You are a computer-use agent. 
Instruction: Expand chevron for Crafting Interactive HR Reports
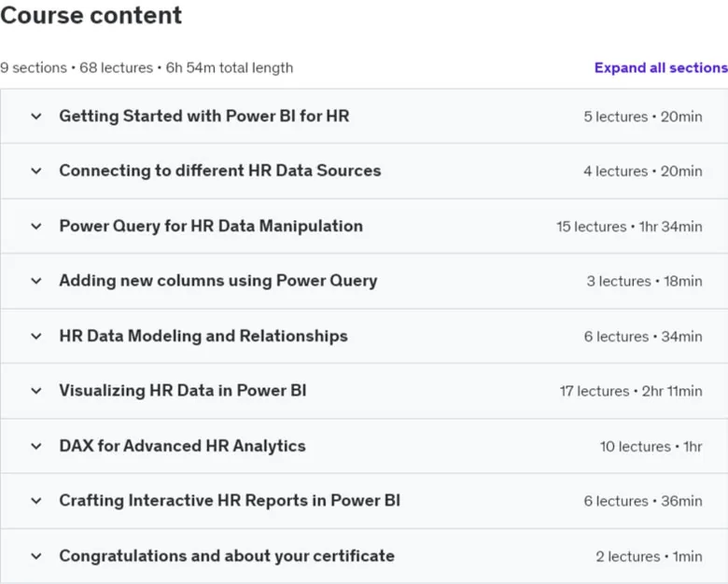(x=36, y=501)
